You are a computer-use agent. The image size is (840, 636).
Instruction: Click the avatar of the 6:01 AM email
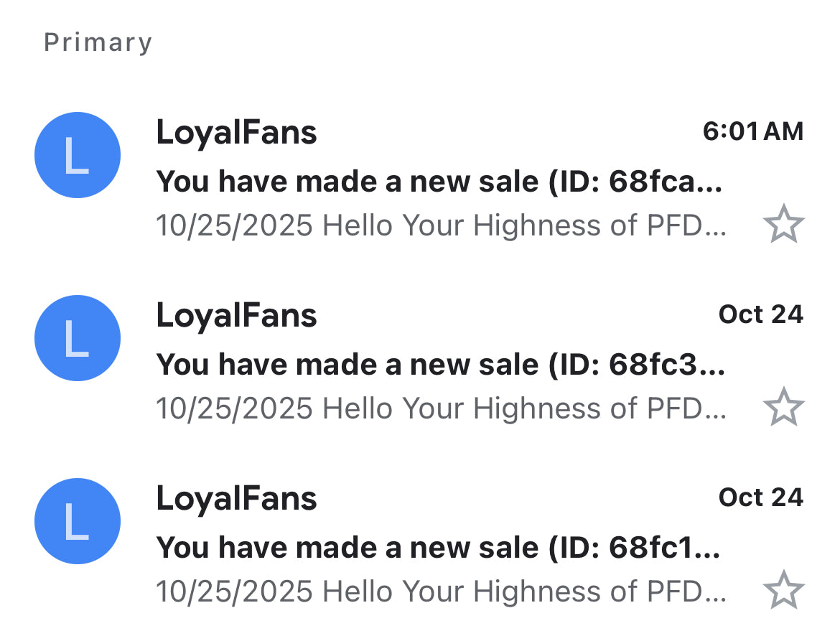click(78, 155)
